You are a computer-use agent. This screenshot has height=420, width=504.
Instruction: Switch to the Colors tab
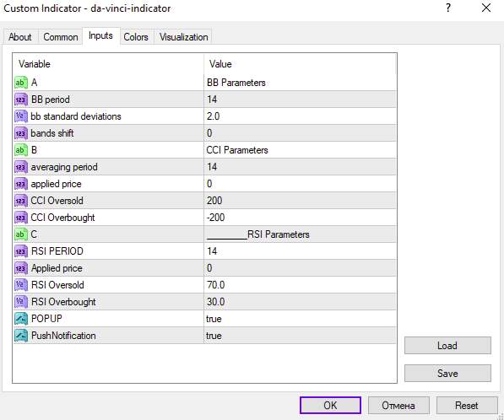click(136, 37)
